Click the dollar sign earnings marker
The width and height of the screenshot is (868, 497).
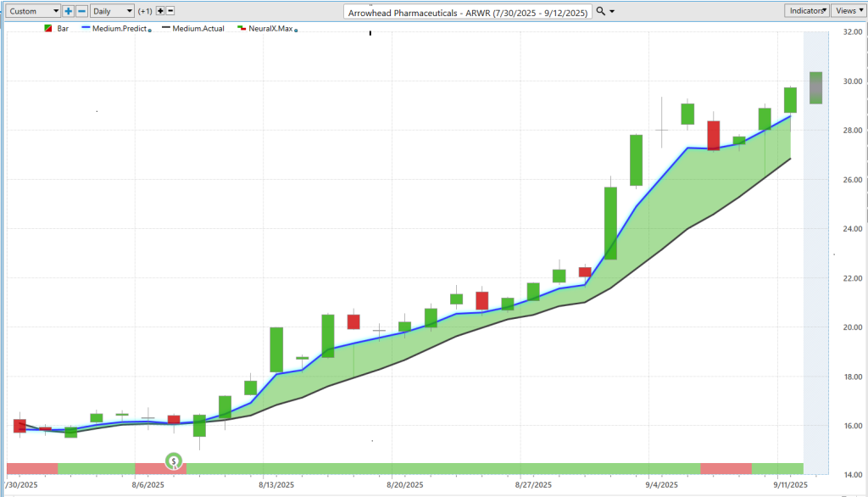(174, 461)
